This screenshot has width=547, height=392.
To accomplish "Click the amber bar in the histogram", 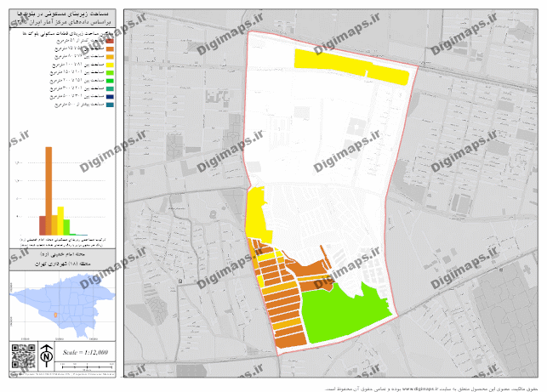I will click(x=54, y=225).
